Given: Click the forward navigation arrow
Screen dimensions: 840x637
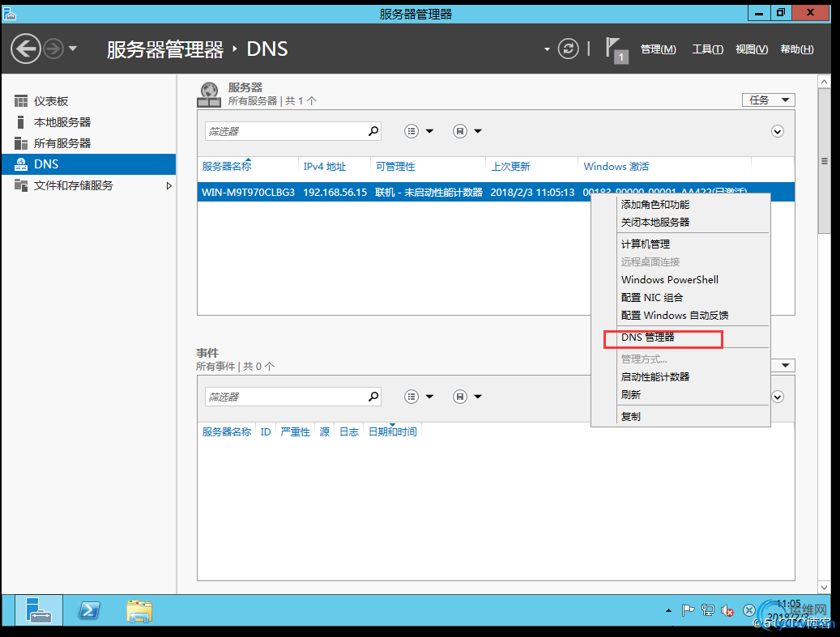Looking at the screenshot, I should [53, 49].
